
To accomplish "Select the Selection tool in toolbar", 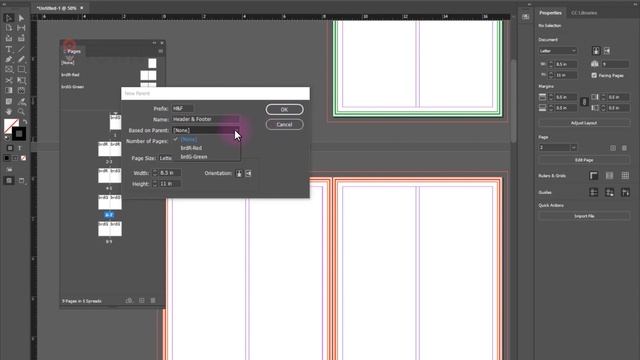I will point(9,18).
